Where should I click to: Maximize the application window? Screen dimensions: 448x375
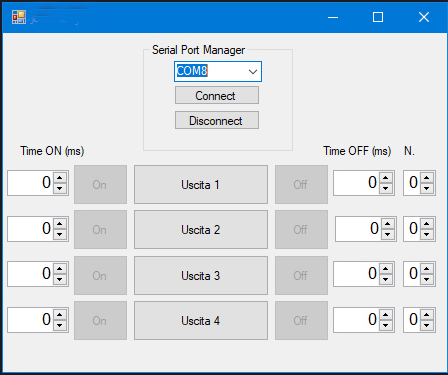click(x=378, y=17)
